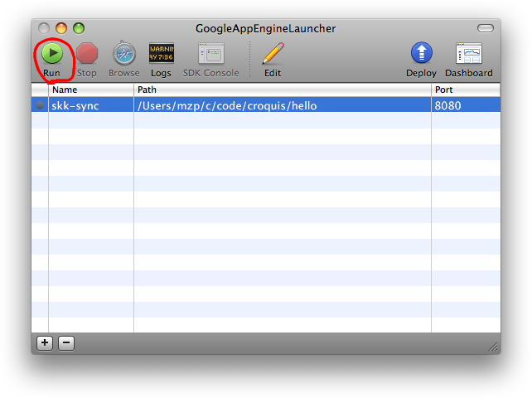Image resolution: width=532 pixels, height=398 pixels.
Task: Click the Deploy upload icon
Action: [x=422, y=53]
